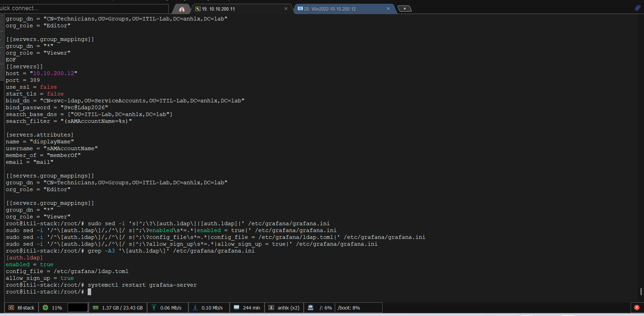
Task: Click the upload speed arrow icon
Action: (x=154, y=307)
